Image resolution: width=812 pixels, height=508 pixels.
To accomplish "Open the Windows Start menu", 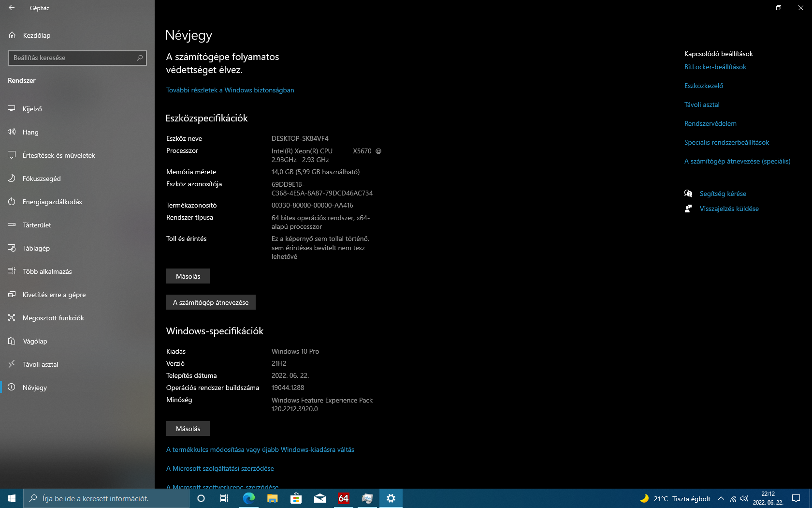I will tap(12, 498).
